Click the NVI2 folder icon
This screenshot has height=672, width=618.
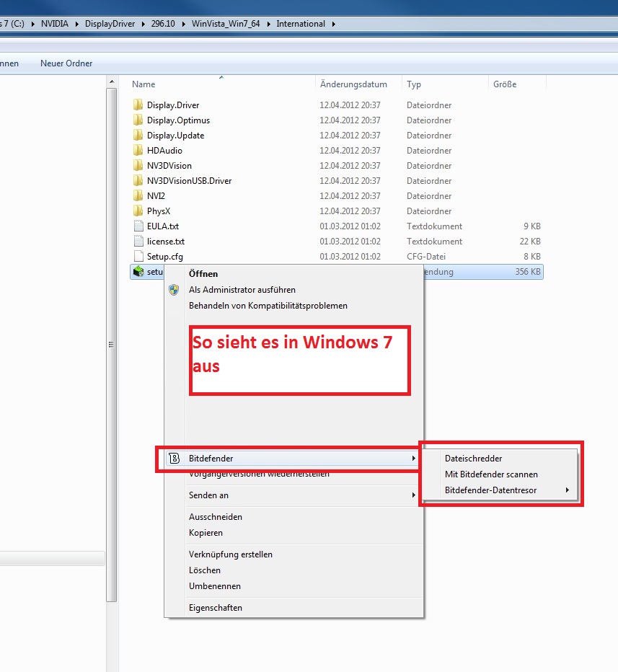[x=138, y=195]
